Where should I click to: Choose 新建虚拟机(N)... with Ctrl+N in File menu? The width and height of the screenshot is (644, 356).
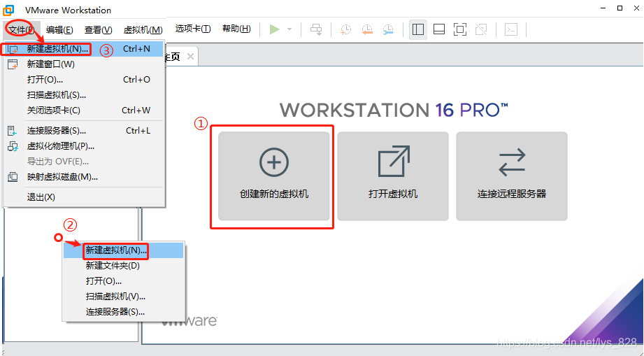tap(84, 49)
